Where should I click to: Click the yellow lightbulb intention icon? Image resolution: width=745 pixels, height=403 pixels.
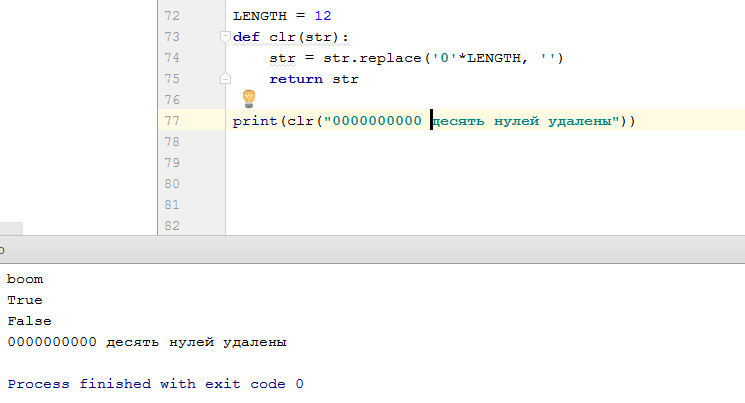click(249, 99)
